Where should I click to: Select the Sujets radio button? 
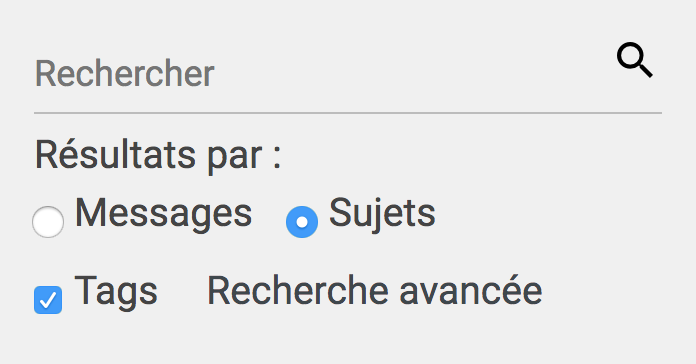click(302, 222)
